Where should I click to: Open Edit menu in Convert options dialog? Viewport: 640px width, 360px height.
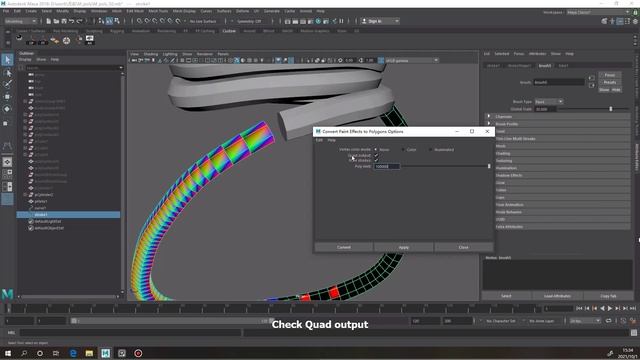(x=319, y=140)
